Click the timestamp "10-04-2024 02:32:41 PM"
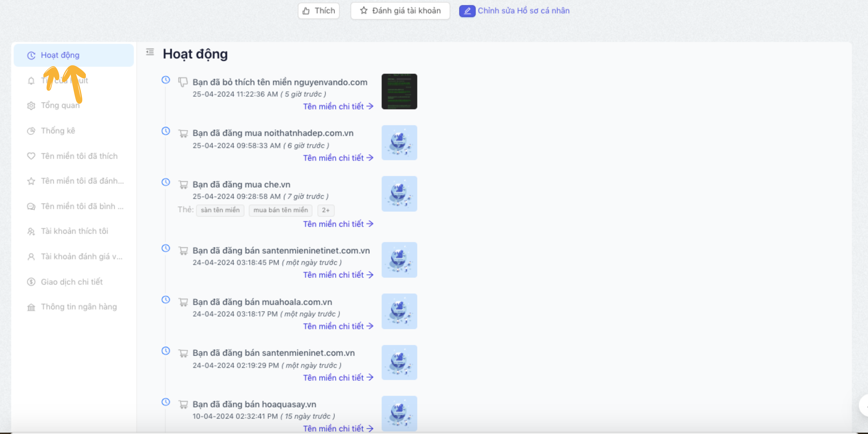This screenshot has width=868, height=434. pyautogui.click(x=235, y=416)
